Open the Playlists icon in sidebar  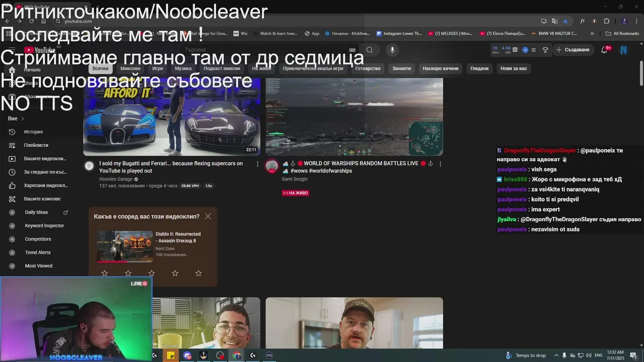tap(12, 145)
